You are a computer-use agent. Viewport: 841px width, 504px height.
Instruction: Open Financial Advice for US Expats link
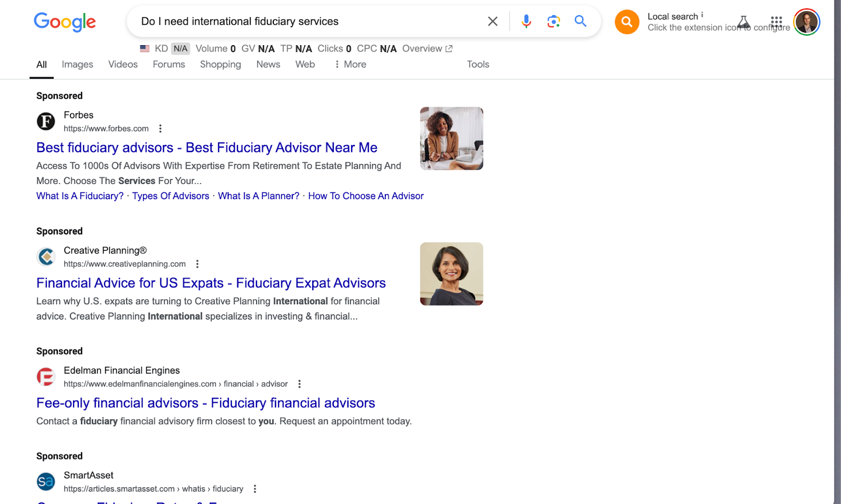[211, 283]
